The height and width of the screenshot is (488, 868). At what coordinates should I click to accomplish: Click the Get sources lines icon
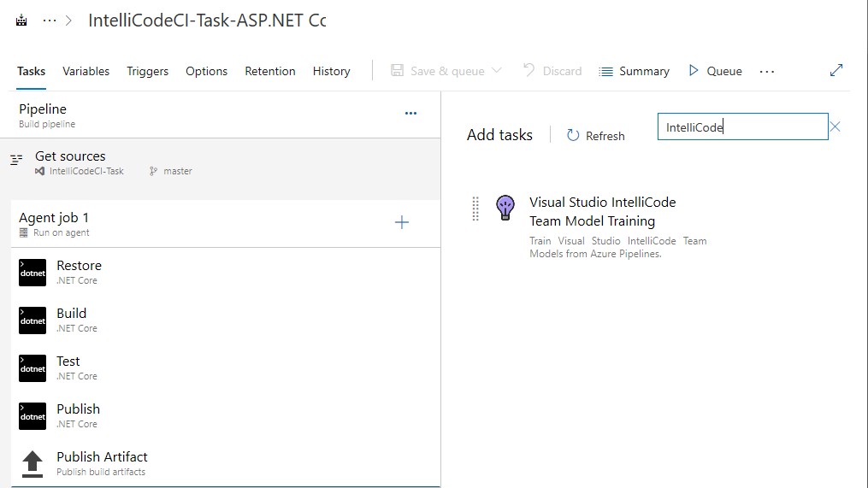(16, 160)
